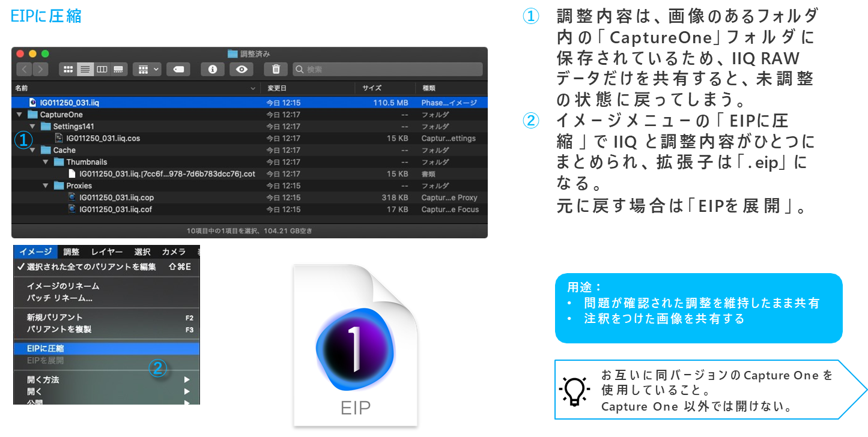Click the Finder status bar text
The height and width of the screenshot is (437, 868).
[x=249, y=231]
